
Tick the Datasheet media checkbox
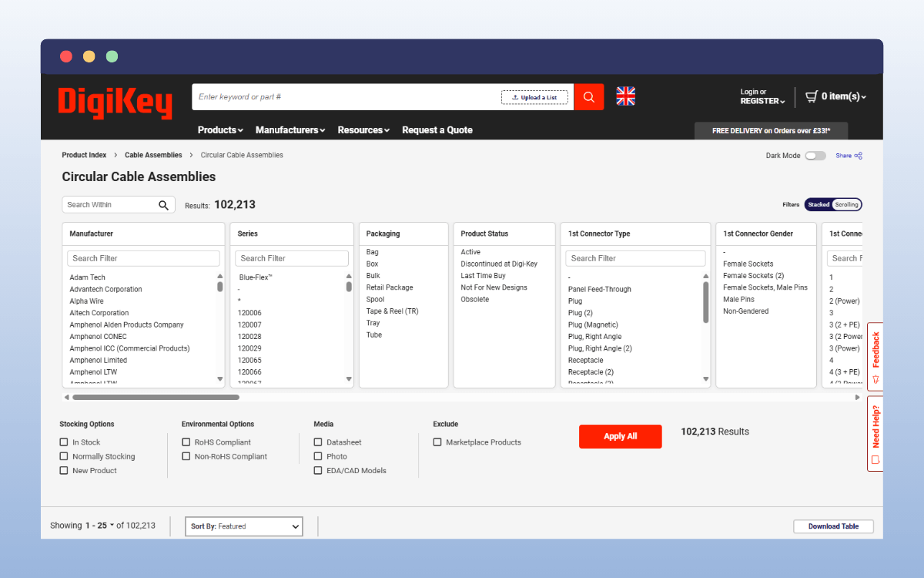[318, 442]
